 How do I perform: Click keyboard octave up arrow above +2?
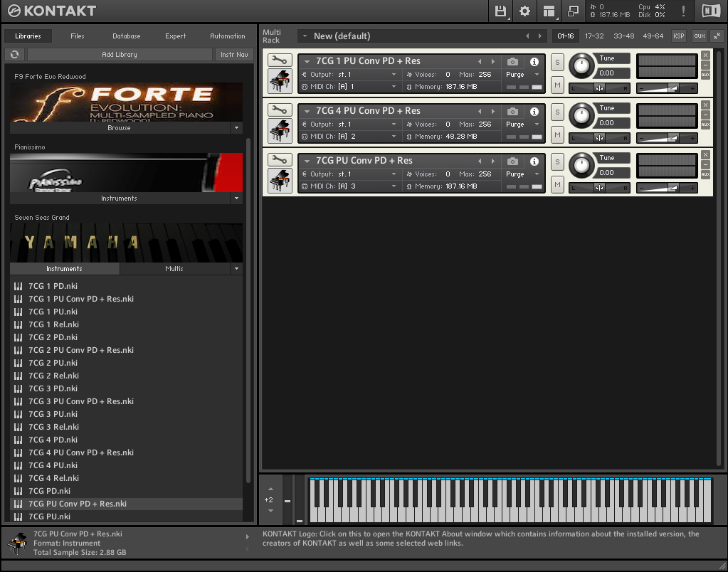[x=270, y=489]
